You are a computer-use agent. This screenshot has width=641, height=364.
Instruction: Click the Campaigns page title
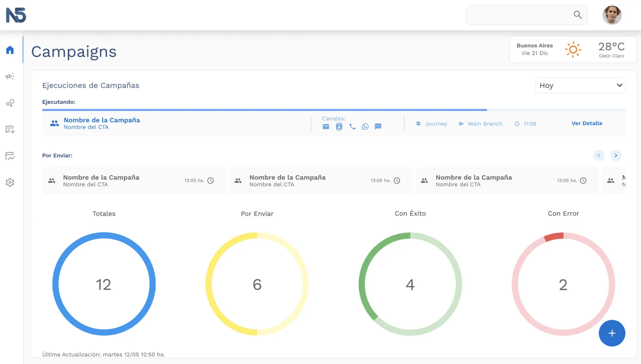coord(74,52)
